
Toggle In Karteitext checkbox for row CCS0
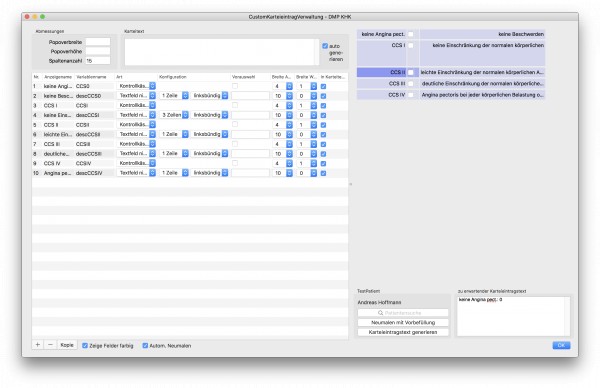[323, 86]
